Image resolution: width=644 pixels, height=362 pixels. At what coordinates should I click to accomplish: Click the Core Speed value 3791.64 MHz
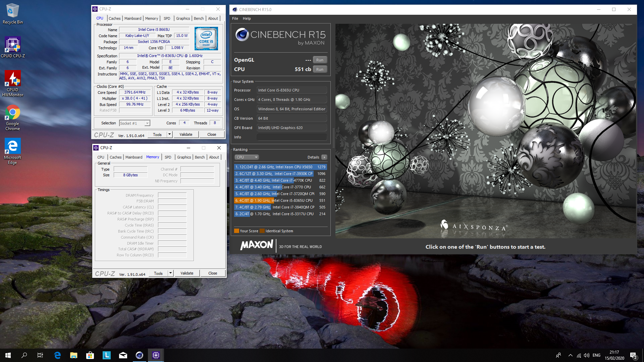(135, 93)
